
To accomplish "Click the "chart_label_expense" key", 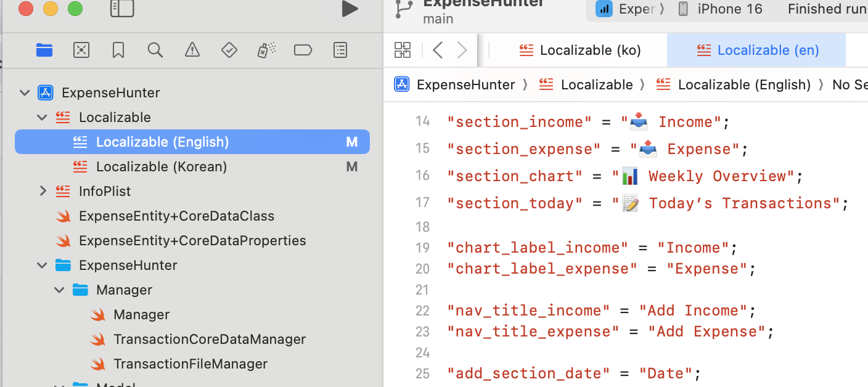I will click(542, 269).
